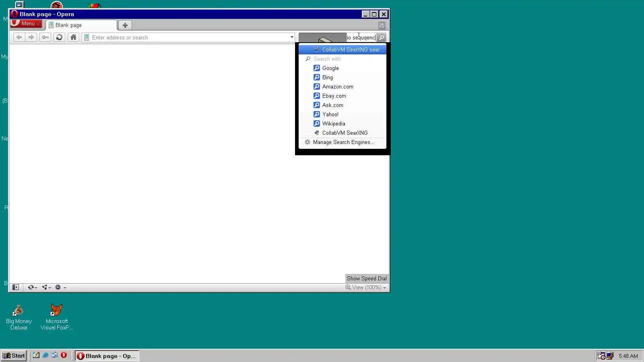
Task: Search with Google
Action: pyautogui.click(x=343, y=68)
